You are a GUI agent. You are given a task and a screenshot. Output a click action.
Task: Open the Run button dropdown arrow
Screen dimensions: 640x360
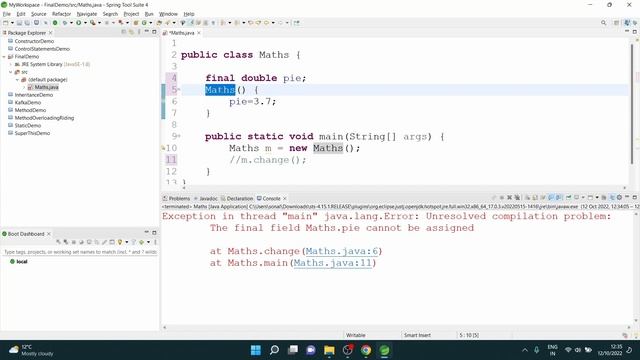[x=85, y=23]
